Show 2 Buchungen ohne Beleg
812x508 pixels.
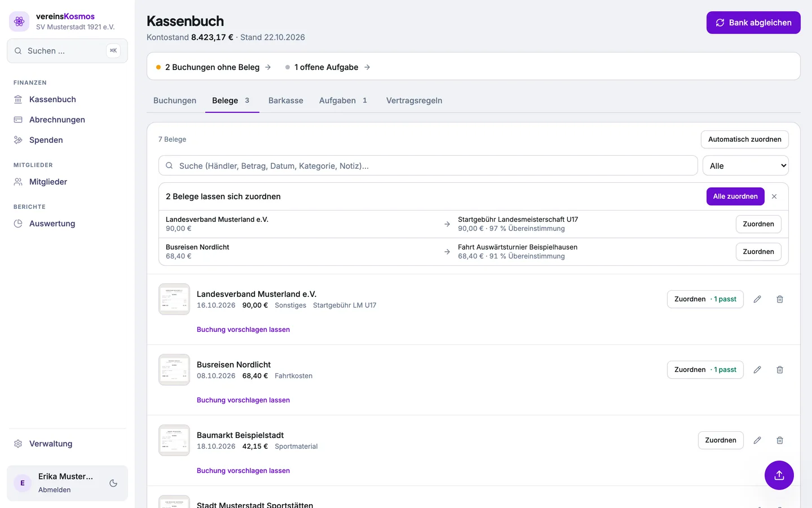(x=213, y=67)
